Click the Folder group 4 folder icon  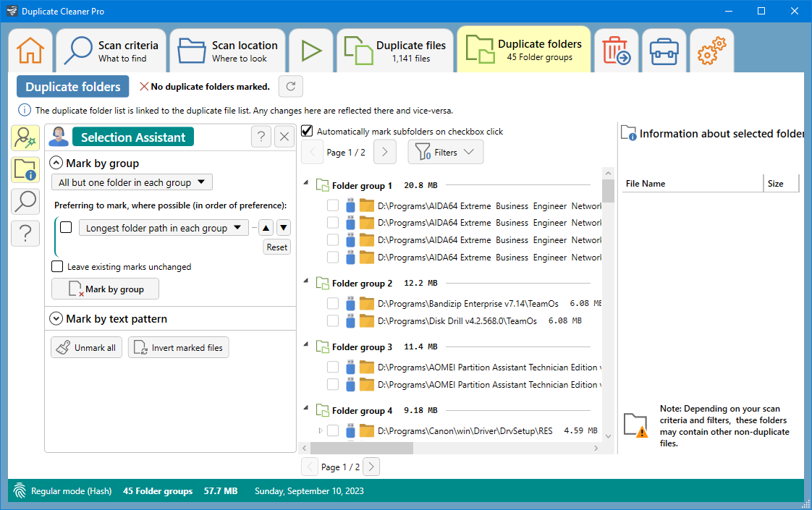click(323, 411)
